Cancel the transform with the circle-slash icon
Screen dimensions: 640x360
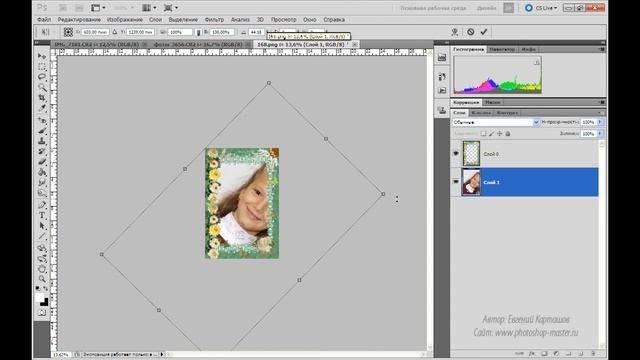(x=471, y=31)
